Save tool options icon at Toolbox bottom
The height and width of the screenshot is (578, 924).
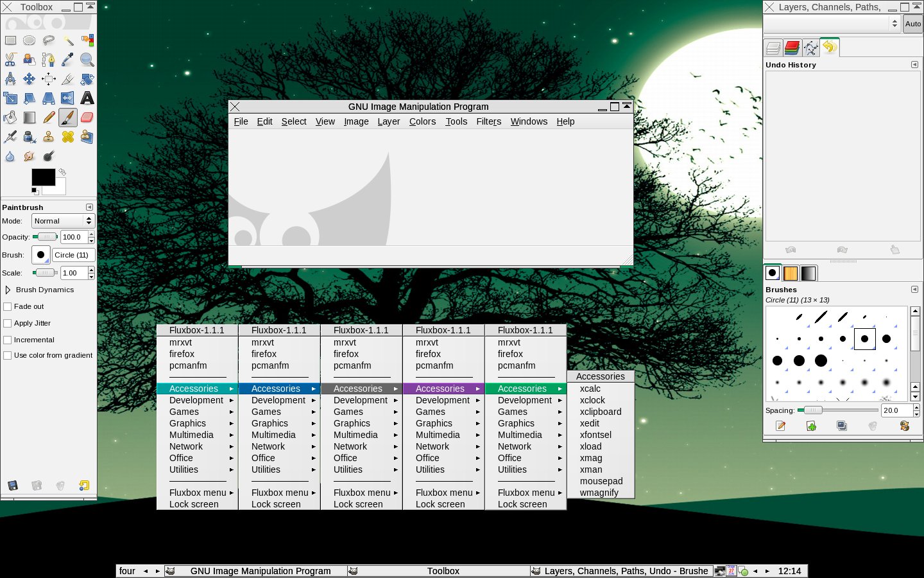[12, 486]
